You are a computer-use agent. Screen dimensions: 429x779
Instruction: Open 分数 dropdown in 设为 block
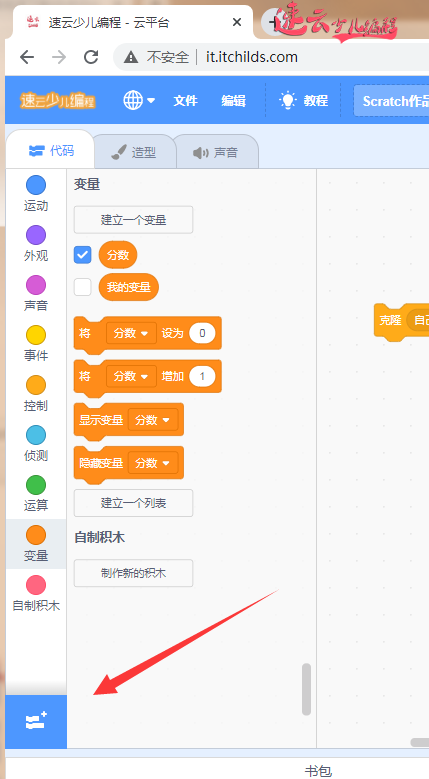click(x=131, y=333)
